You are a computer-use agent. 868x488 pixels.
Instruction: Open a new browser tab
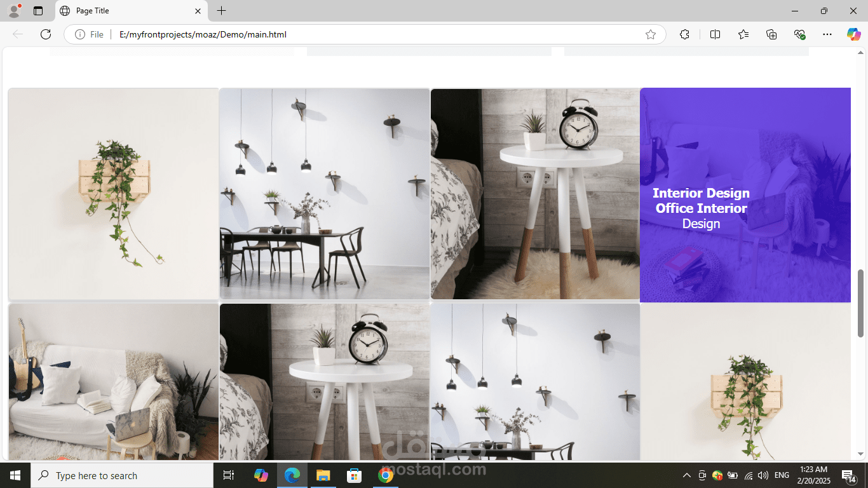pos(221,11)
